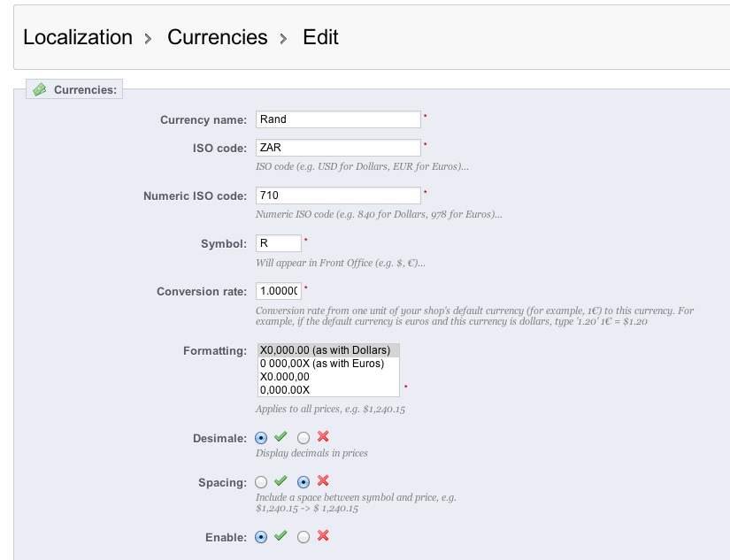
Task: Click the Edit breadcrumb item
Action: (320, 37)
